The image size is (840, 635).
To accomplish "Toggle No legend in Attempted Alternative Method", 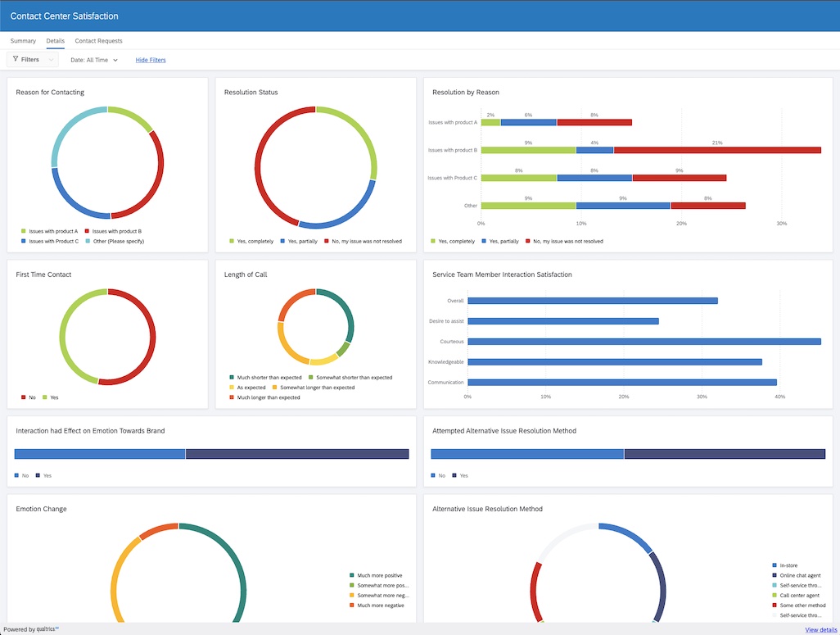I will click(x=438, y=476).
